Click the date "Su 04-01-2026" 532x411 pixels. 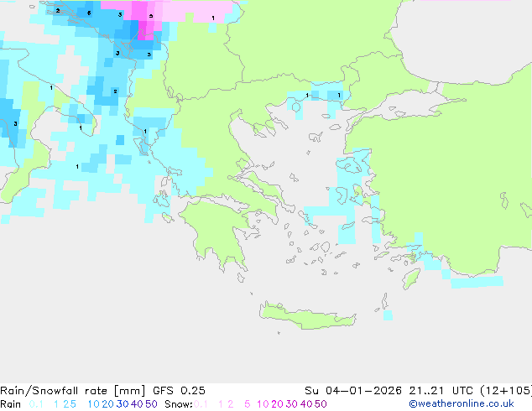click(353, 391)
